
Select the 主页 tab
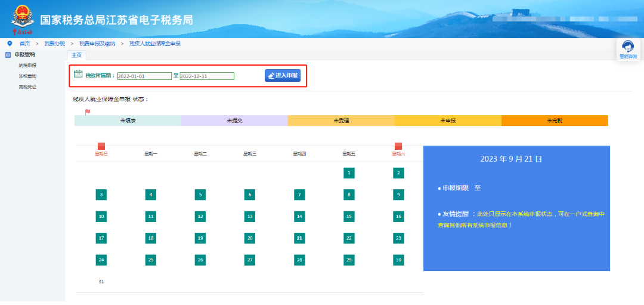click(x=76, y=55)
